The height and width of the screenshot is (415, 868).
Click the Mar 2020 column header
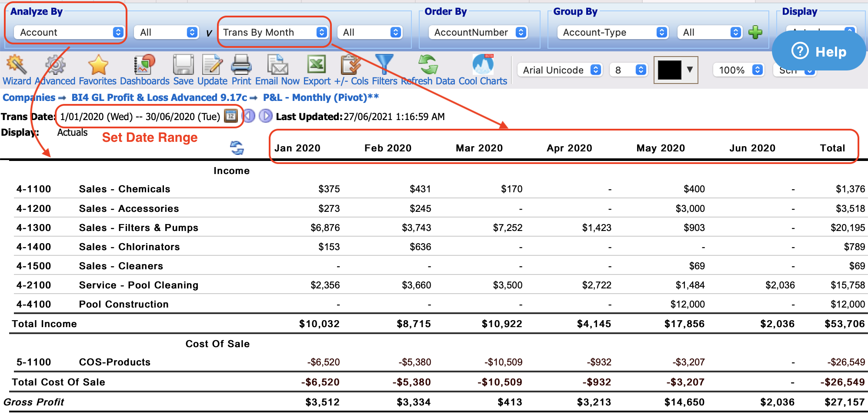479,148
